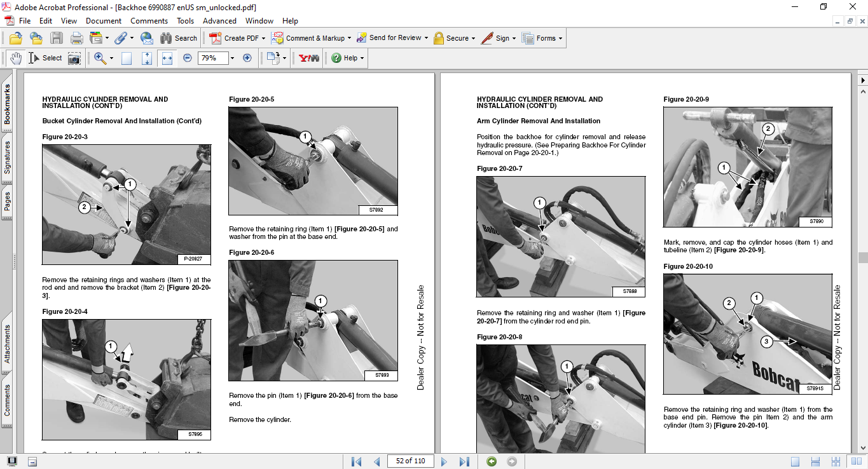The image size is (868, 469).
Task: Save the document with the floppy disk icon
Action: [57, 38]
